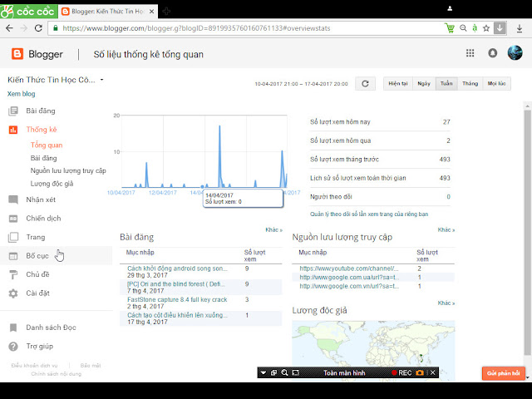Open the notifications bell icon
The image size is (532, 399).
tap(493, 53)
